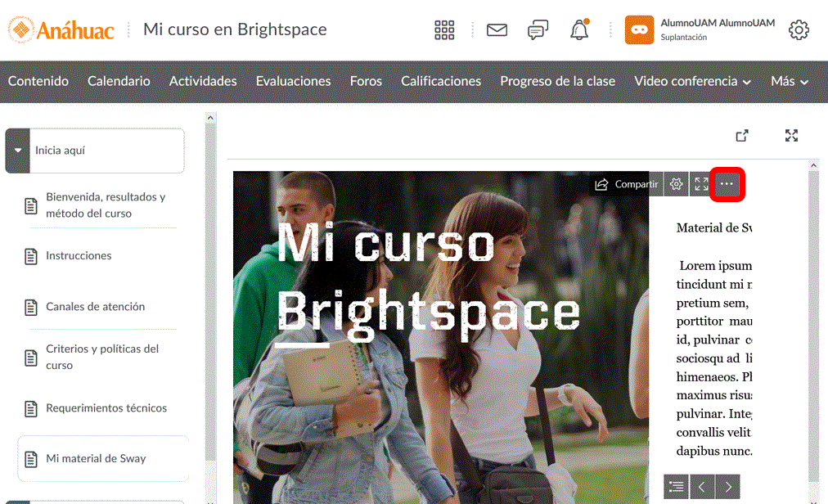Expand the Video conferencia dropdown
This screenshot has height=504, width=828.
692,81
